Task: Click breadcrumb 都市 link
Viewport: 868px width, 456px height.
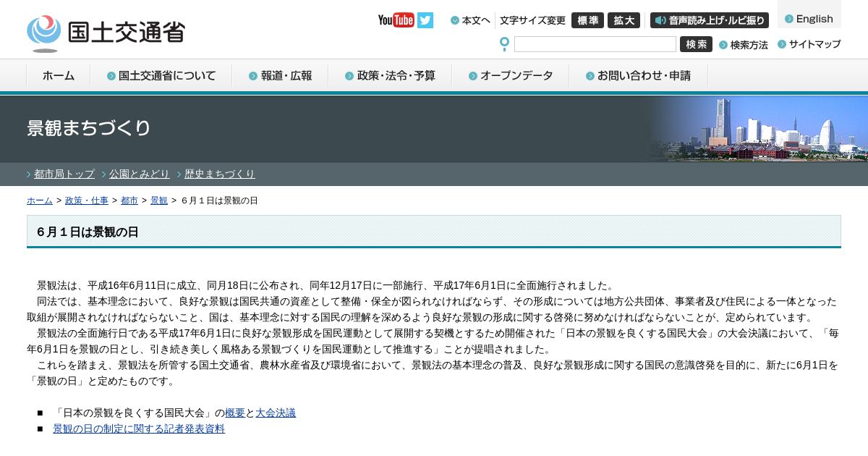Action: point(129,200)
